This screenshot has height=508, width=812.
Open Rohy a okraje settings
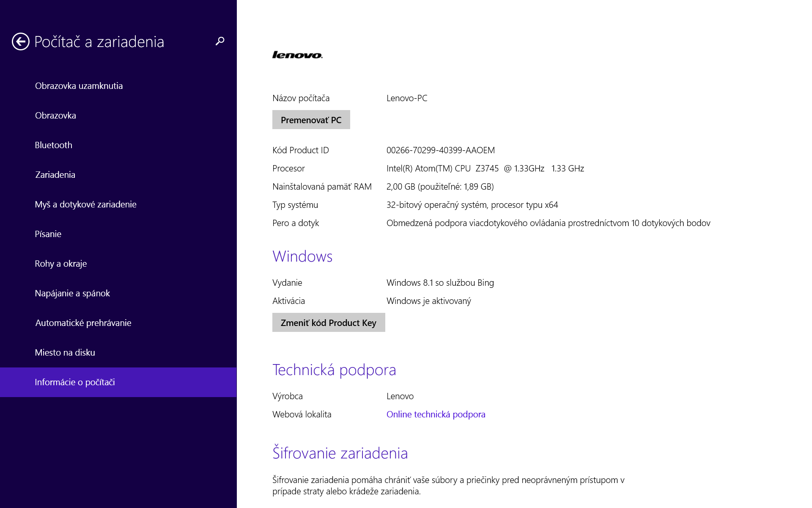(118, 264)
